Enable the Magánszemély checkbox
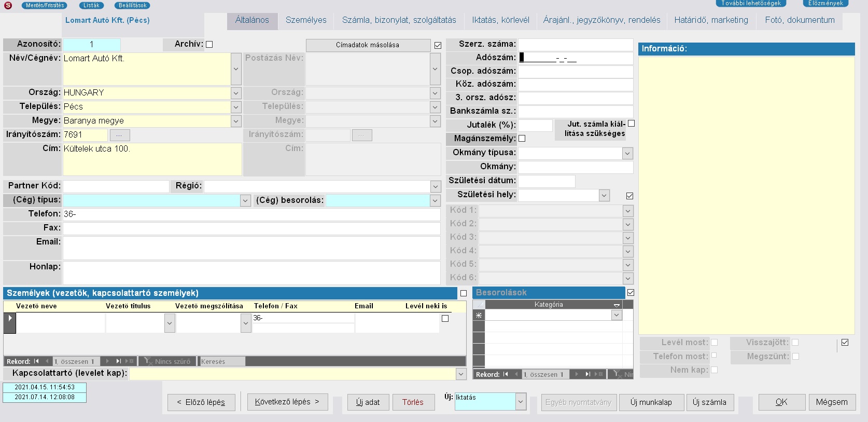This screenshot has width=868, height=422. coord(522,139)
